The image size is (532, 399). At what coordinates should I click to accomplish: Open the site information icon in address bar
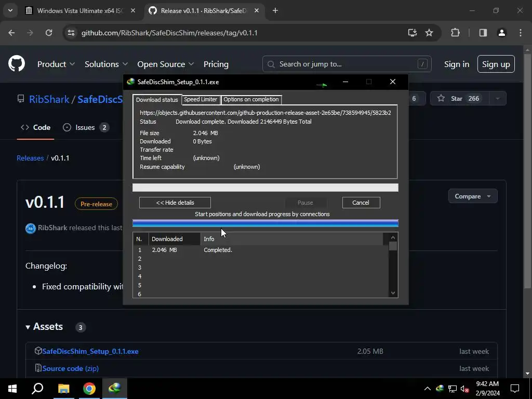tap(71, 33)
